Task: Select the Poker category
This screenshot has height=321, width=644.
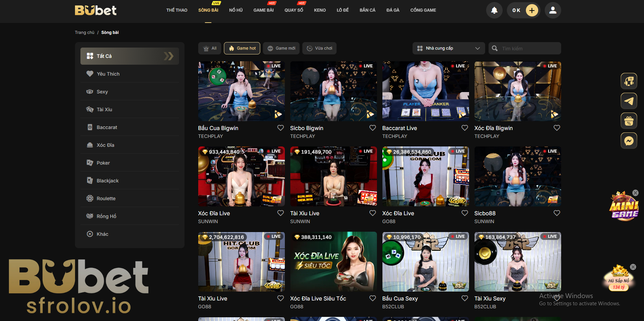Action: point(103,163)
